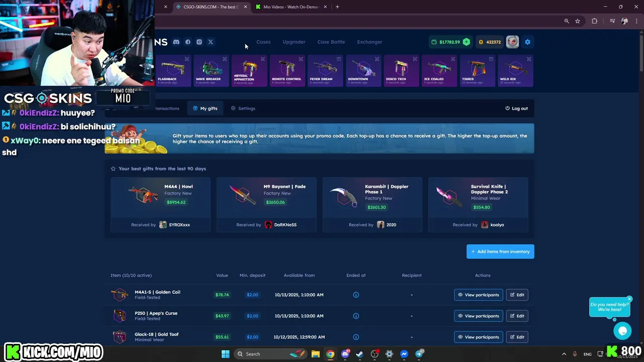
Task: Click the Ice Coaled drop card
Action: pyautogui.click(x=439, y=71)
